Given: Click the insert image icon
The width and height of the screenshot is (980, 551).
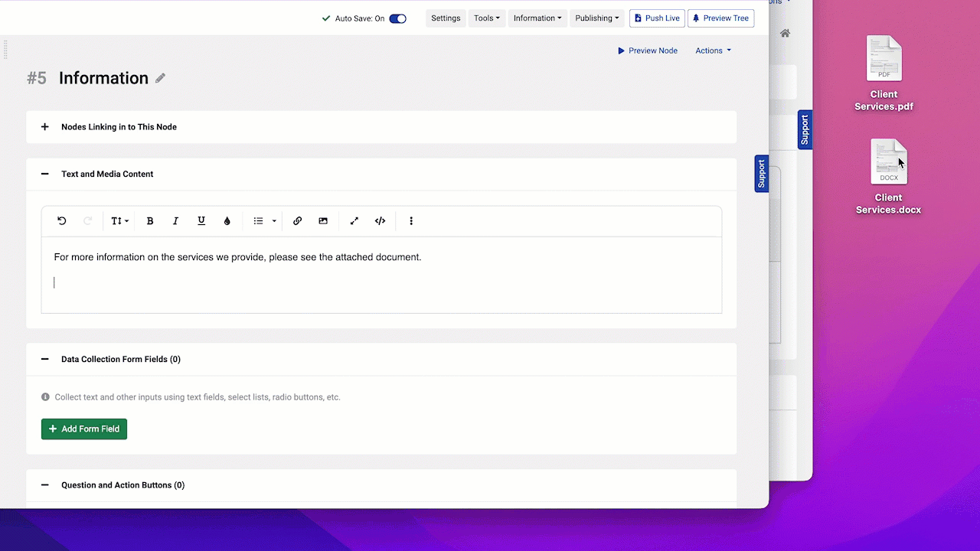Looking at the screenshot, I should coord(323,221).
